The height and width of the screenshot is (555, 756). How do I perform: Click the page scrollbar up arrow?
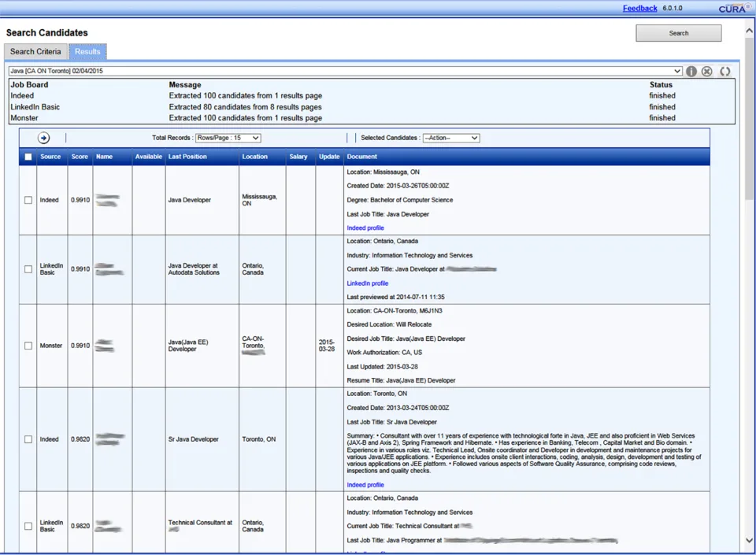[x=749, y=31]
